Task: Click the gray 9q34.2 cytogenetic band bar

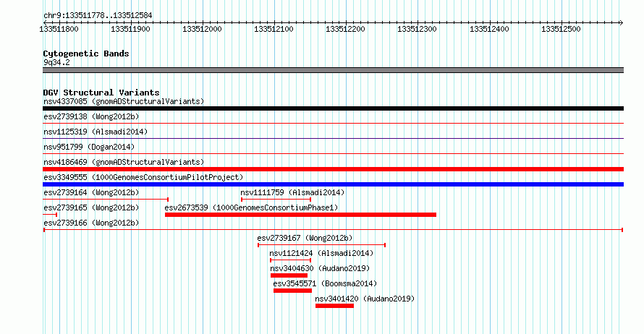Action: click(333, 70)
